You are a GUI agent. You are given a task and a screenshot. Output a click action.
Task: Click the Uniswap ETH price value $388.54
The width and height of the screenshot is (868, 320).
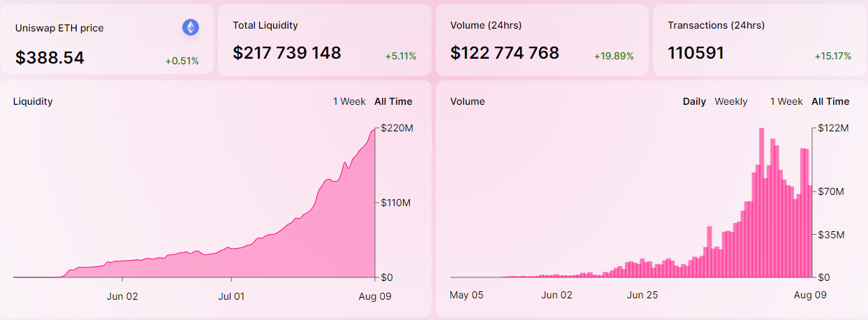point(50,58)
